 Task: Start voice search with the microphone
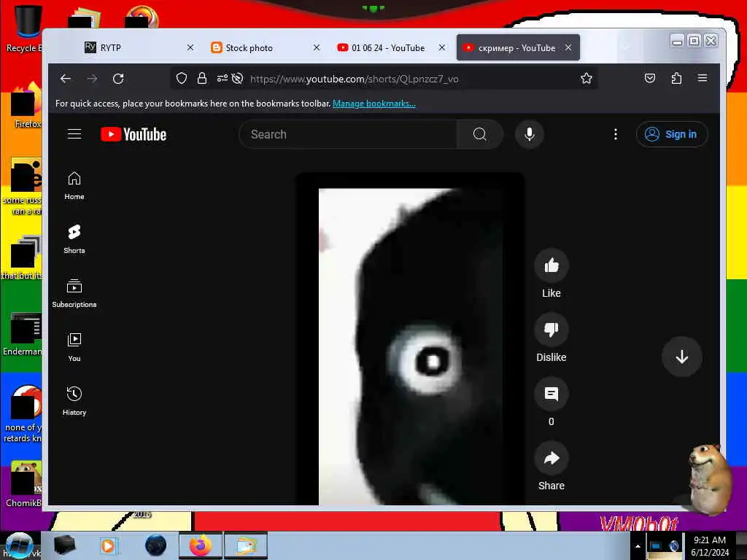[x=530, y=134]
